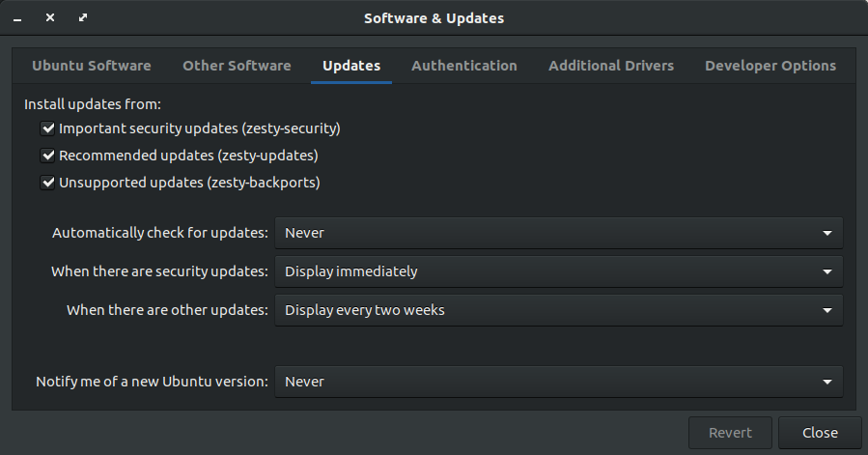Expand When there are other updates combo box
Screen dimensions: 868x455
click(559, 310)
